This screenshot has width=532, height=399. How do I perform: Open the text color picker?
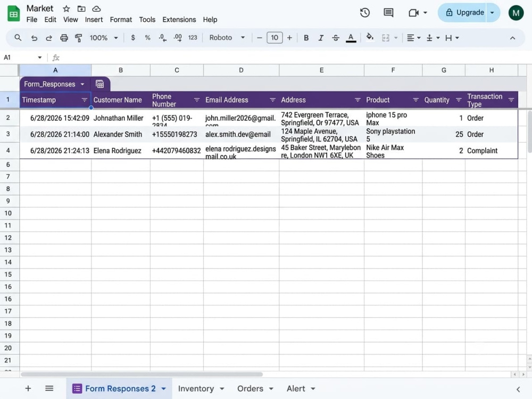pos(351,38)
